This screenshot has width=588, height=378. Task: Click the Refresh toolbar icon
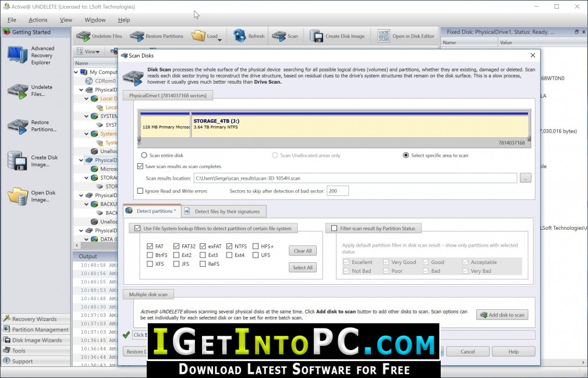click(239, 36)
